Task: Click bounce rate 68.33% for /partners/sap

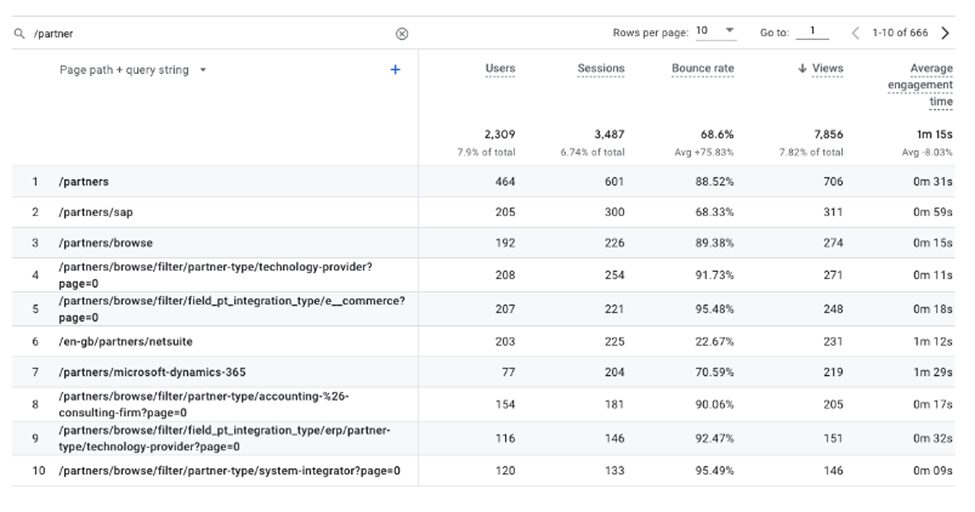Action: pos(714,212)
